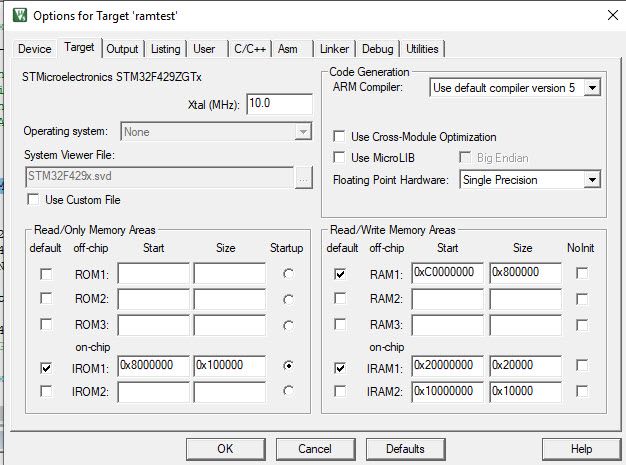Close the Options for Target dialog
626x465 pixels.
[x=612, y=16]
